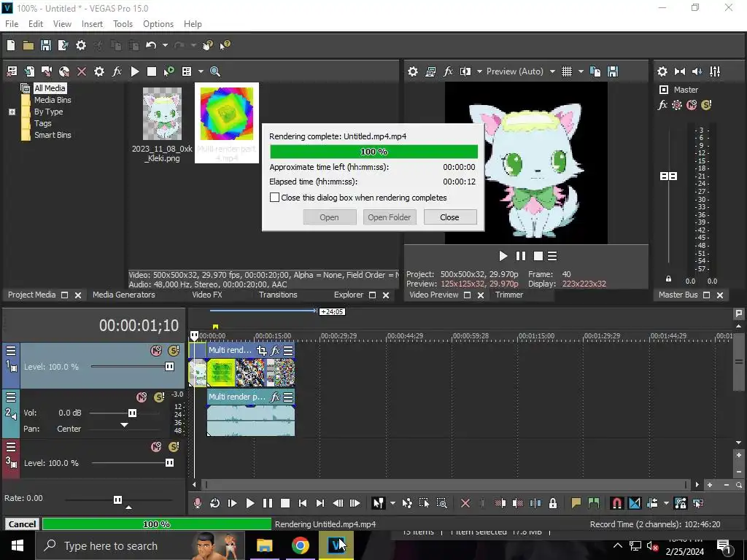Click Open Folder in render dialog
The image size is (747, 560).
coord(390,217)
